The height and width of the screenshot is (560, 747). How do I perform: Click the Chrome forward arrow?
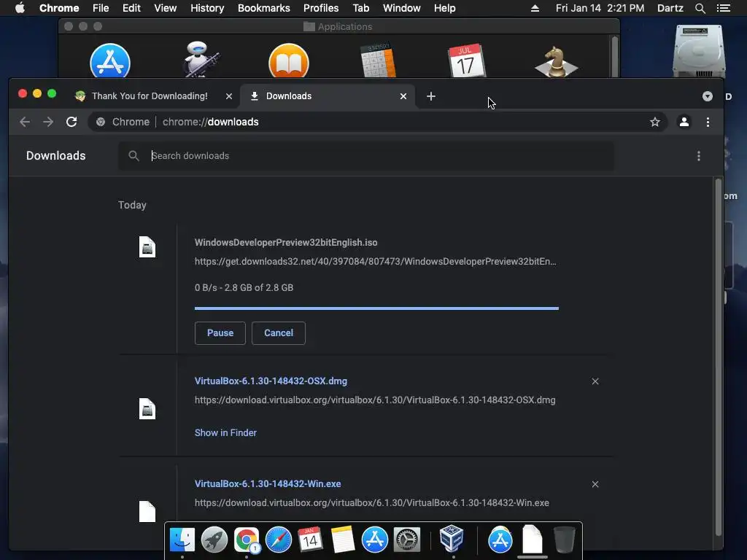pyautogui.click(x=48, y=122)
